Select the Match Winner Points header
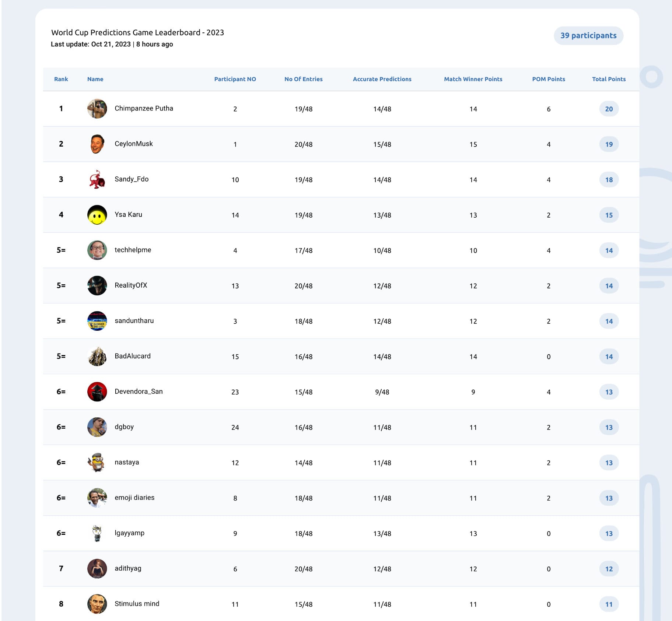Screen dimensions: 672x621 point(473,79)
